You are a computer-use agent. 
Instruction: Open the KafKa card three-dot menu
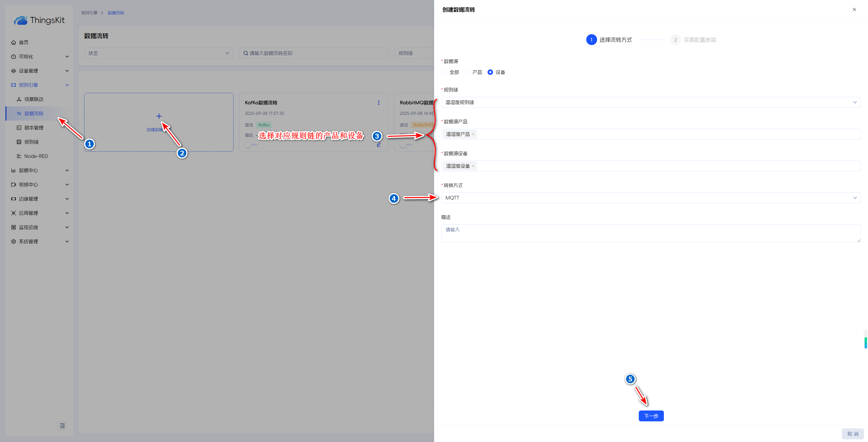pos(378,103)
